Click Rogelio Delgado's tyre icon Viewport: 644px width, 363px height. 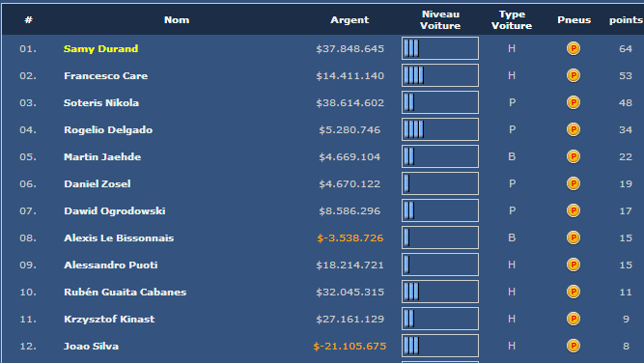[x=574, y=129]
